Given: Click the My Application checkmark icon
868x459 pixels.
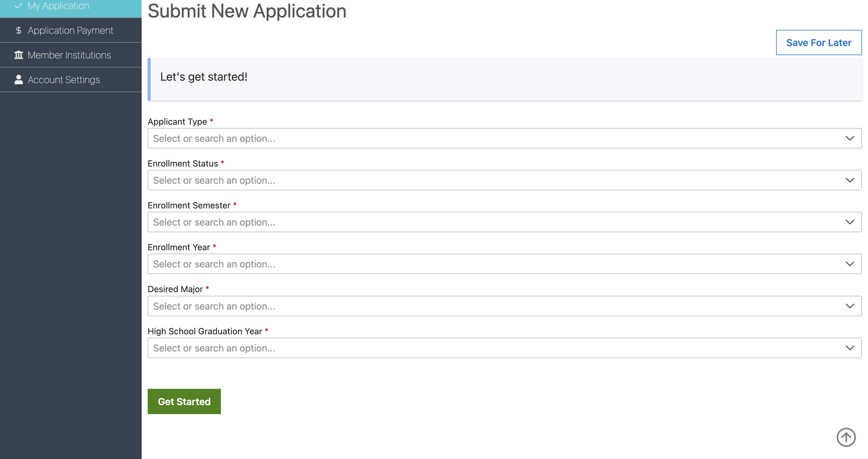Looking at the screenshot, I should tap(18, 6).
